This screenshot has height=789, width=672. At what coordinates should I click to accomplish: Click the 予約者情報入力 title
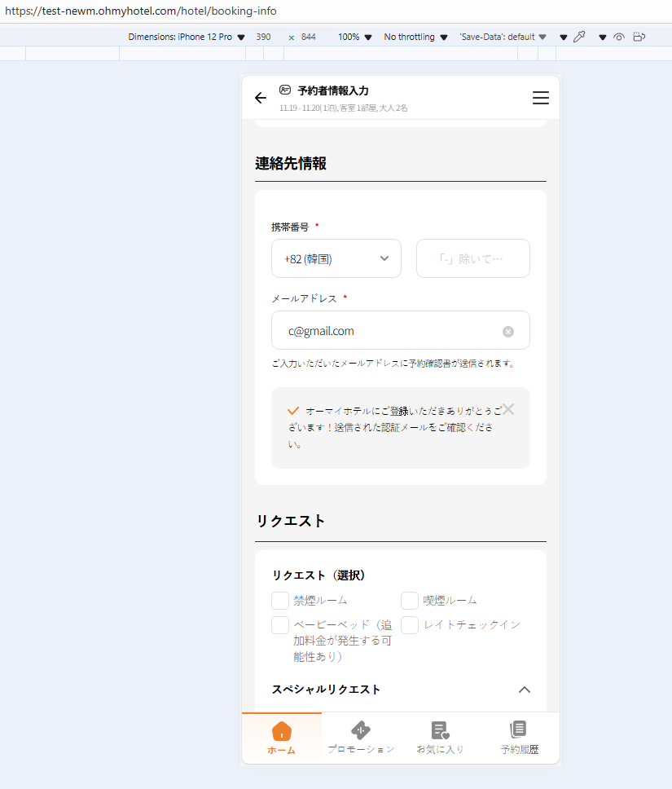tap(333, 90)
